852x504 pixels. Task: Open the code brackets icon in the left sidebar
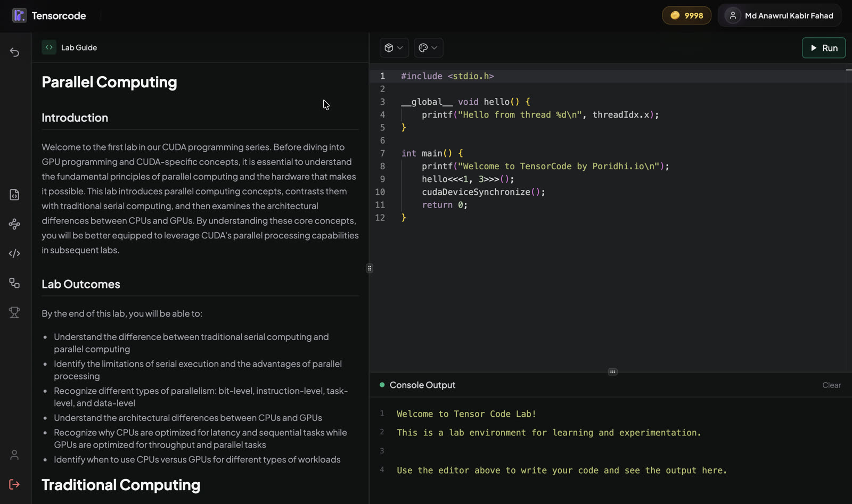(14, 253)
